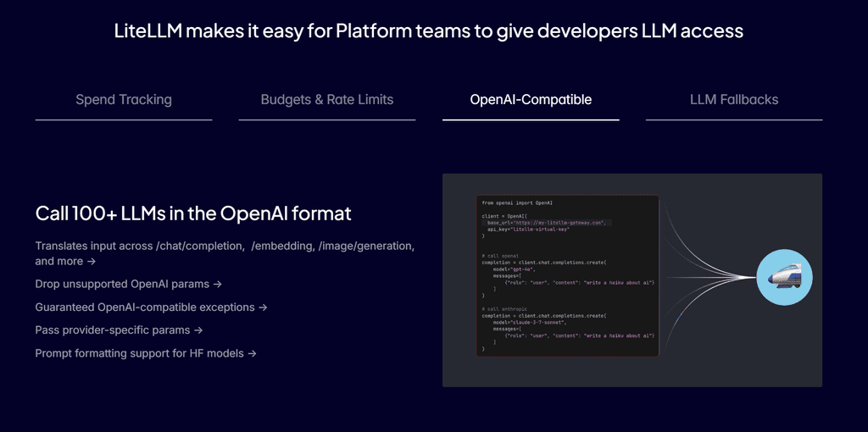
Task: Visit the "Pass provider-specific params" link
Action: (114, 330)
